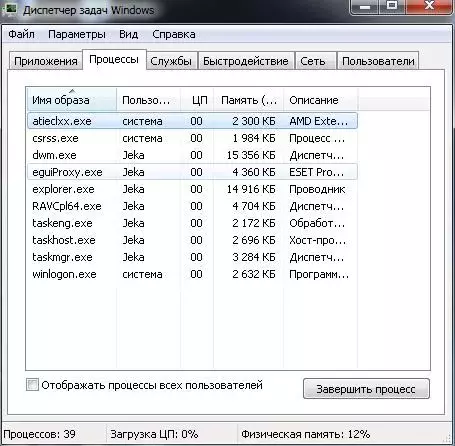Select the taskmgr.exe process
Image resolution: width=455 pixels, height=446 pixels.
192,257
